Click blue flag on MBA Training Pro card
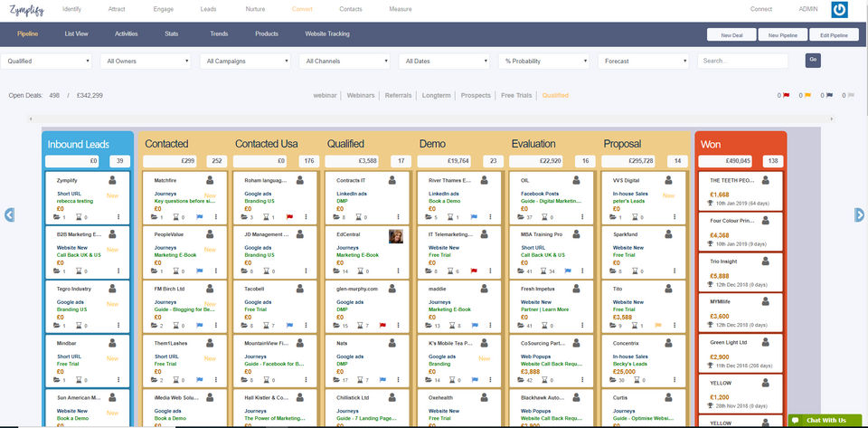Viewport: 868px width, 428px height. tap(568, 271)
